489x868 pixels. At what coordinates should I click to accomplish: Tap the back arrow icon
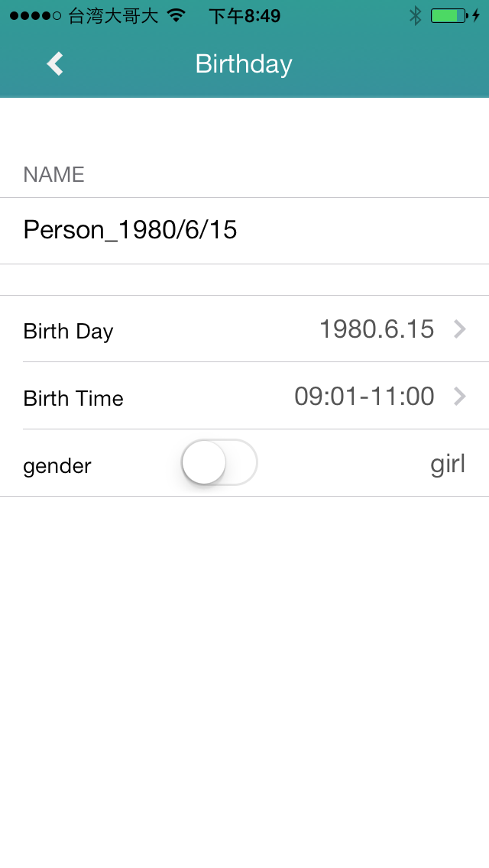tap(55, 64)
